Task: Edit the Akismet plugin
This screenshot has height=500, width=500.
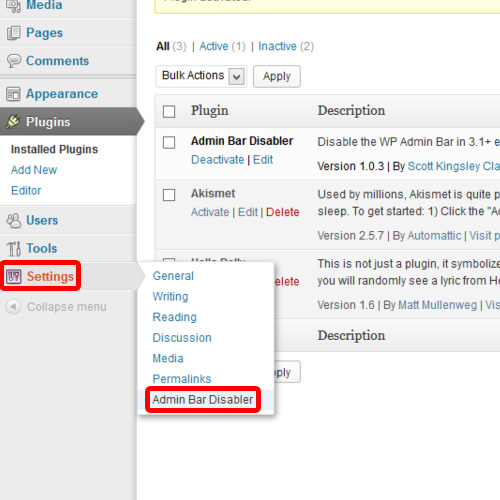Action: coord(248,212)
